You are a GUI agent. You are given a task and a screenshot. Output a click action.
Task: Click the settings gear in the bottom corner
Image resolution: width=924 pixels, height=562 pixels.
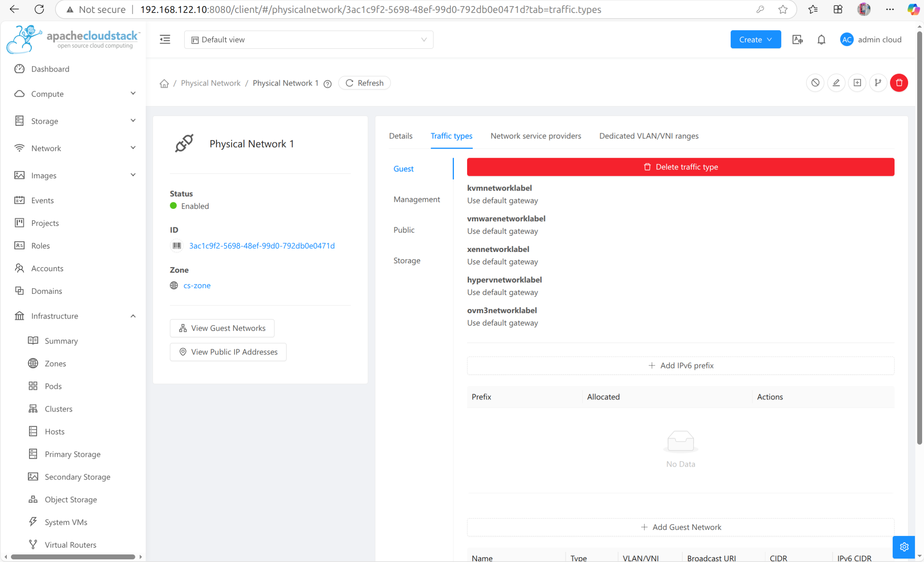[x=904, y=547]
